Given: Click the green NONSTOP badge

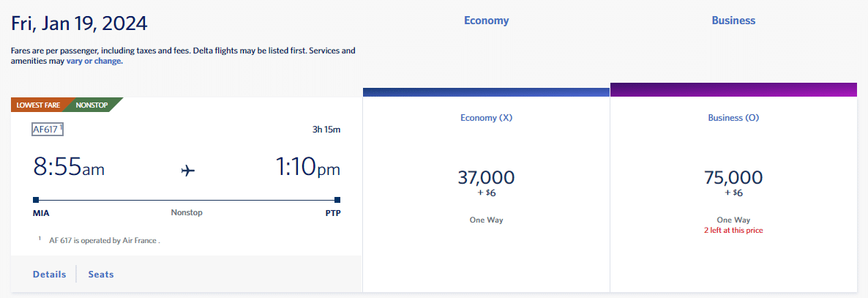Looking at the screenshot, I should (x=93, y=105).
